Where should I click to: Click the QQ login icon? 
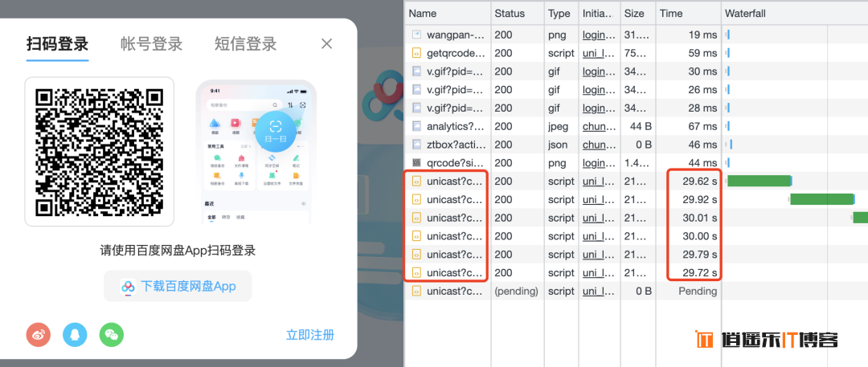pos(75,335)
